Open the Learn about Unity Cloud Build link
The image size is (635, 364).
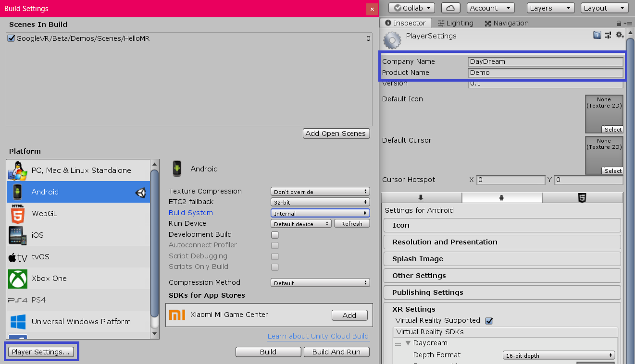click(x=318, y=336)
